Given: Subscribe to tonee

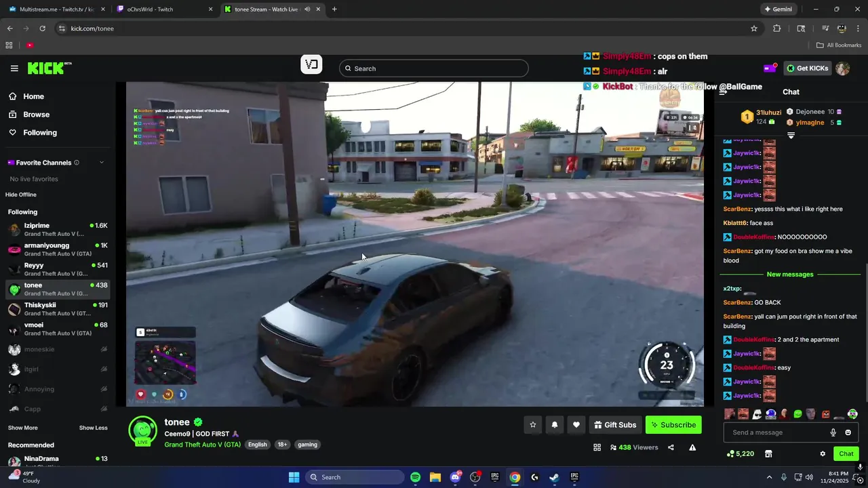Looking at the screenshot, I should pyautogui.click(x=673, y=425).
